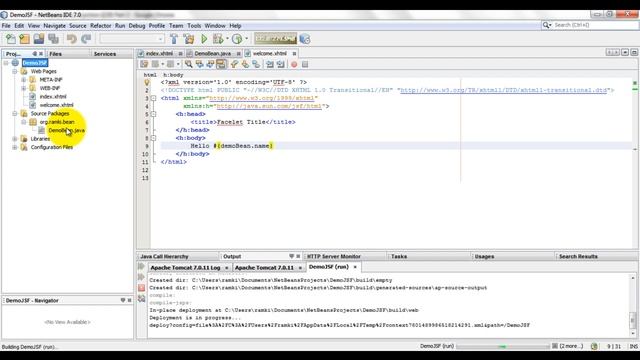The height and width of the screenshot is (360, 640).
Task: Click the DemoJSF (run) progress bar
Action: 503,347
